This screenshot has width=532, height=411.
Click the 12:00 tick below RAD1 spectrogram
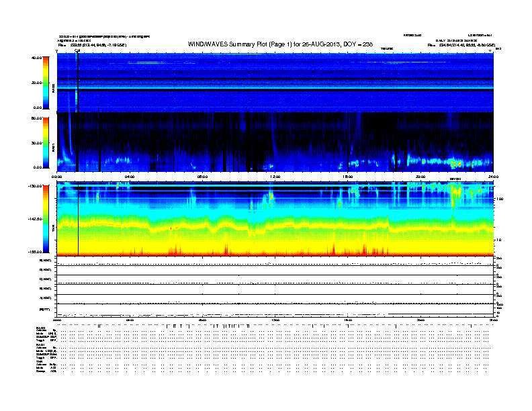(275, 177)
